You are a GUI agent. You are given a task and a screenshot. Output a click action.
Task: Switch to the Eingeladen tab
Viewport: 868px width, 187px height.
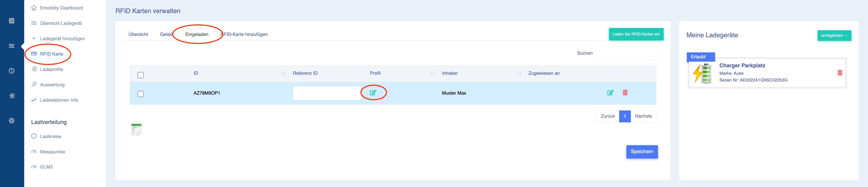pos(197,34)
